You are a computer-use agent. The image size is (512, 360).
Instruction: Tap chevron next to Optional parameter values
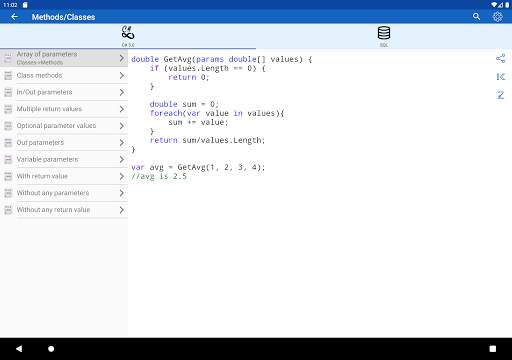click(x=122, y=126)
